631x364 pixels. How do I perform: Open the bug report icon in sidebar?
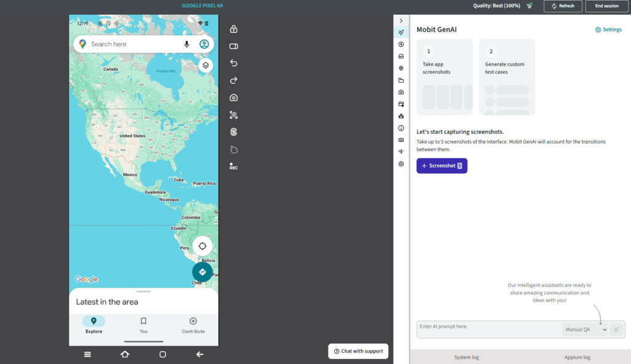[x=401, y=116]
